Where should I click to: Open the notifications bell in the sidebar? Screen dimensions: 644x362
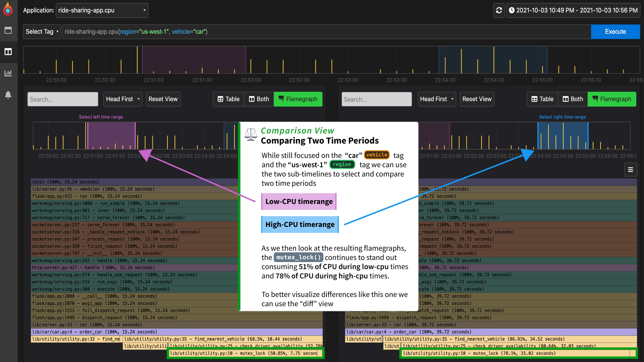coord(8,95)
